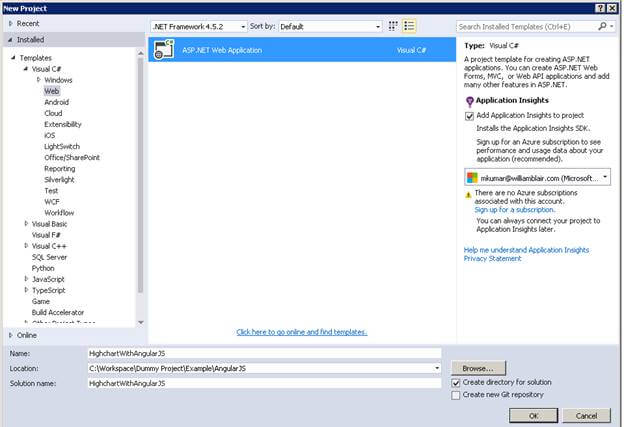Expand the Visual Basic node
The image size is (624, 427).
[26, 224]
